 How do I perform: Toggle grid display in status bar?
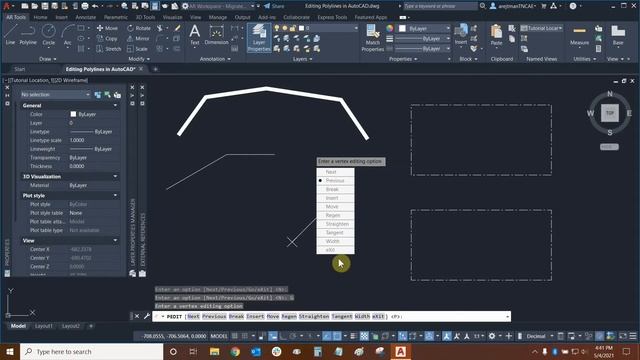(x=235, y=336)
